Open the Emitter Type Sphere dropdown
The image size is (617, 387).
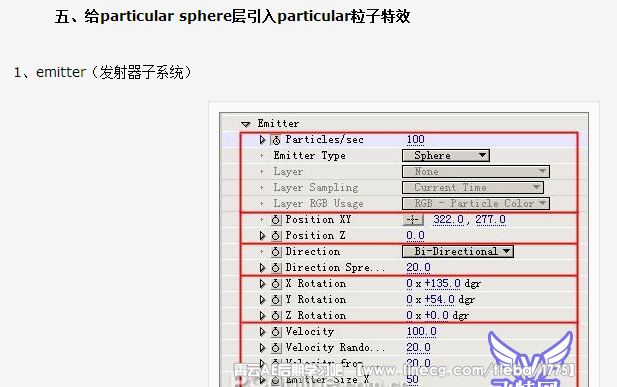click(x=446, y=156)
